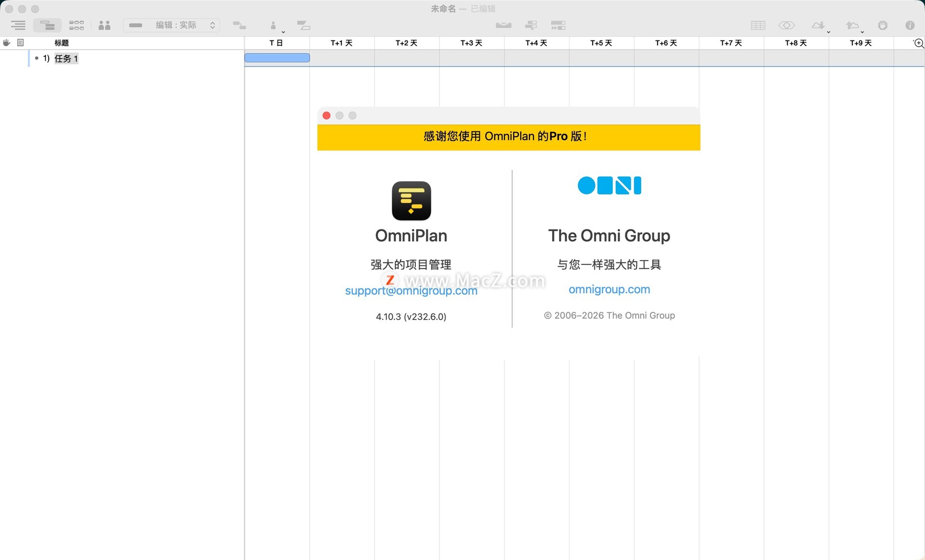Open the inspector info icon

(910, 25)
